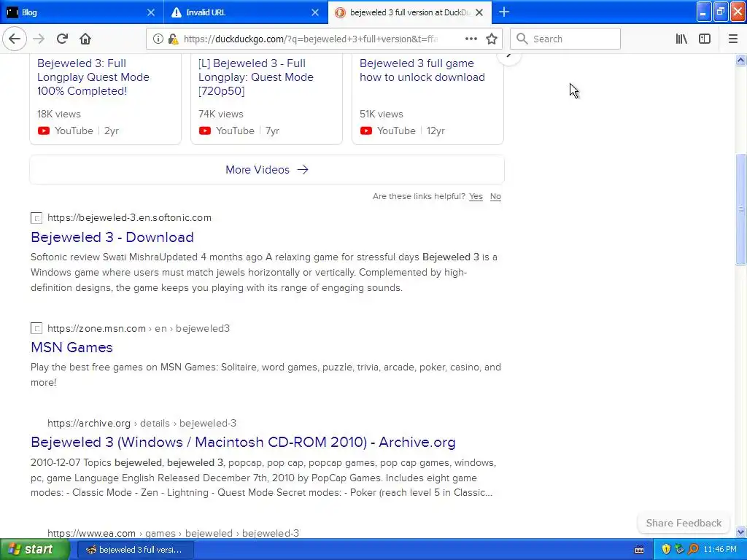Click the www.ea.com bejeweled-3 URL
This screenshot has height=560, width=747.
pyautogui.click(x=173, y=533)
